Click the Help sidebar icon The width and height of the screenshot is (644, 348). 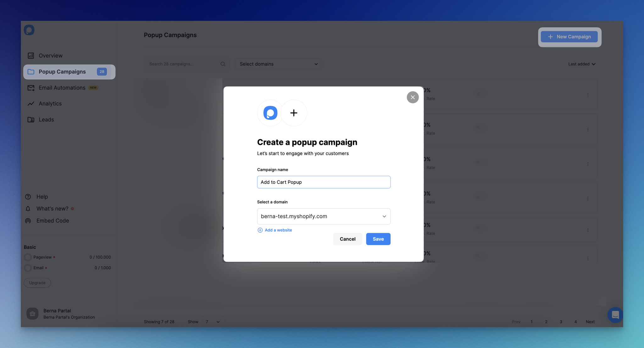click(28, 196)
